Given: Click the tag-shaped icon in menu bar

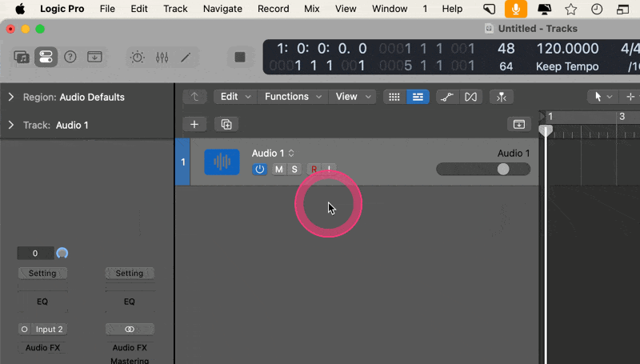Looking at the screenshot, I should pos(489,9).
